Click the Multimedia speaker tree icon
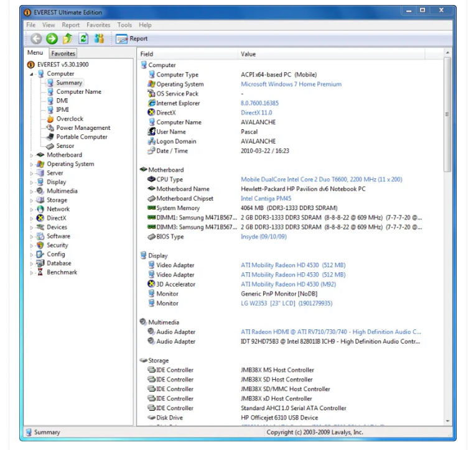The image size is (476, 450). click(40, 191)
